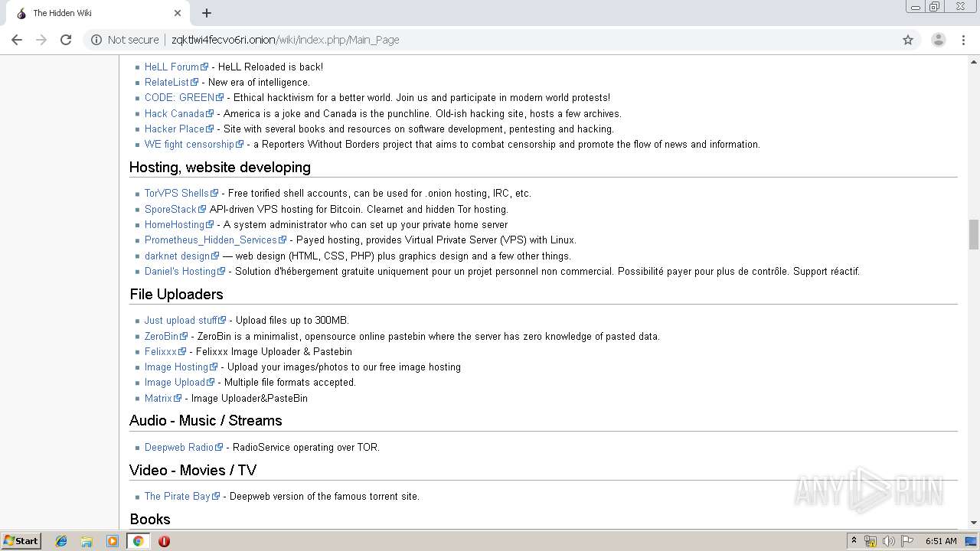Show hidden tray icons arrow
The height and width of the screenshot is (551, 980).
click(x=854, y=541)
